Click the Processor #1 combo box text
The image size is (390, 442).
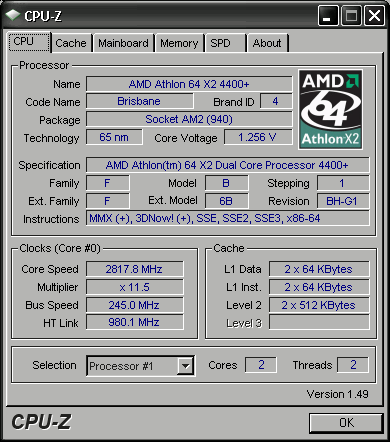121,366
